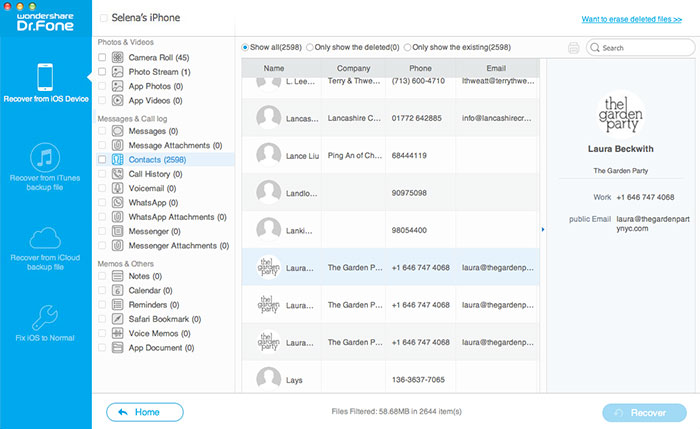
Task: Tick the Camera Roll checkbox
Action: click(x=102, y=57)
